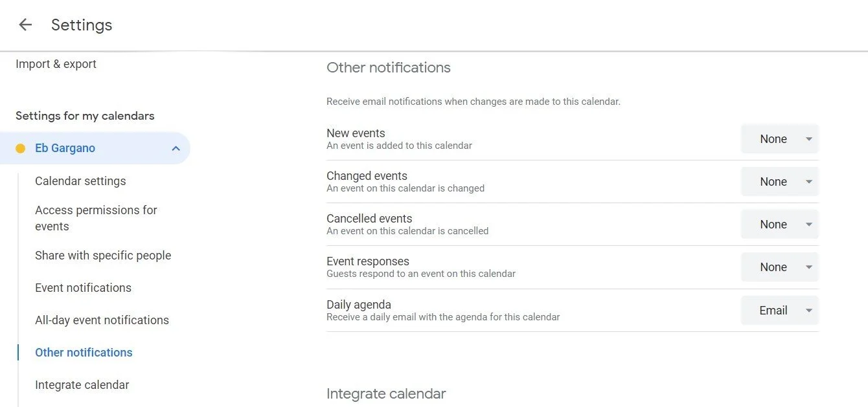Navigate to Share with specific people
Image resolution: width=868 pixels, height=407 pixels.
pyautogui.click(x=103, y=256)
